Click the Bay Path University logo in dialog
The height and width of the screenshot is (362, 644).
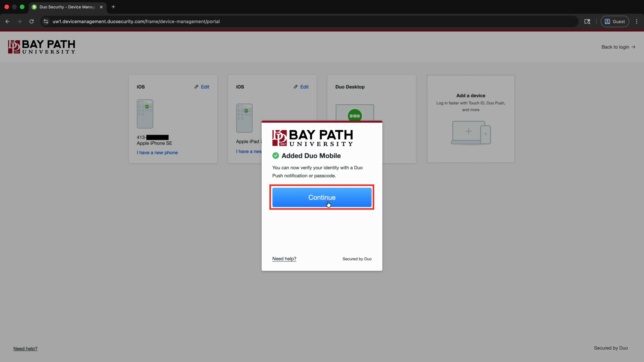(313, 138)
